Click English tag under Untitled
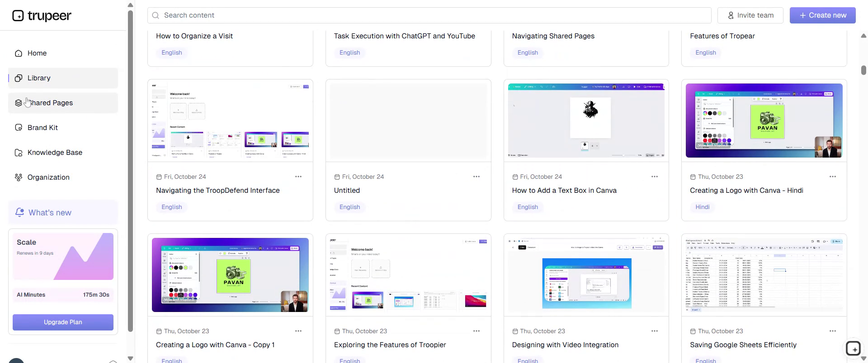This screenshot has width=868, height=363. 350,207
